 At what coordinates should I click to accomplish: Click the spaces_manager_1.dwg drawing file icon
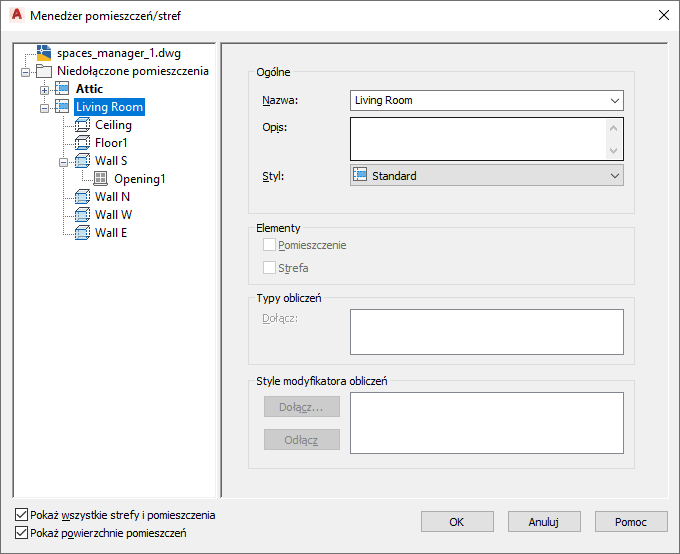click(x=44, y=53)
